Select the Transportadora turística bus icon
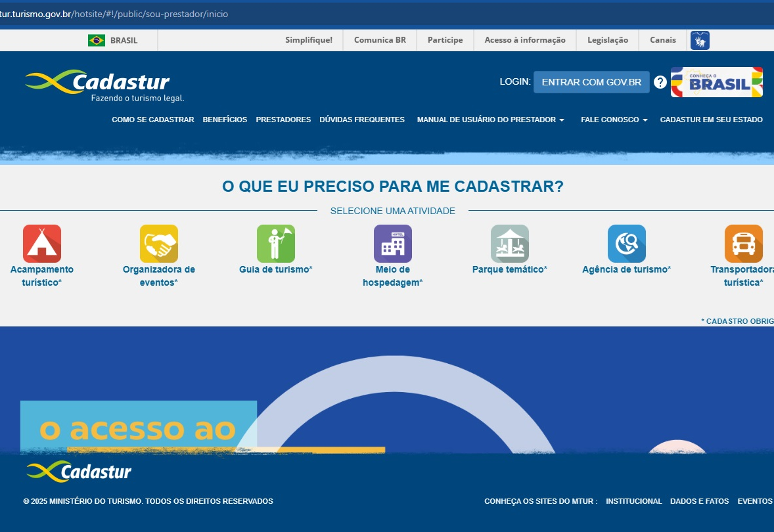Screen dimensions: 774x532 [x=744, y=244]
